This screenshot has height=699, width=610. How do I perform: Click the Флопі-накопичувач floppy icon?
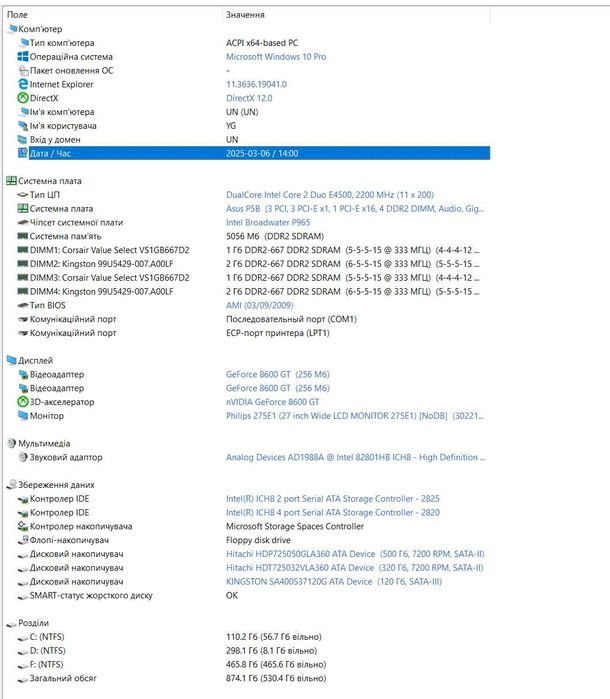(x=23, y=540)
